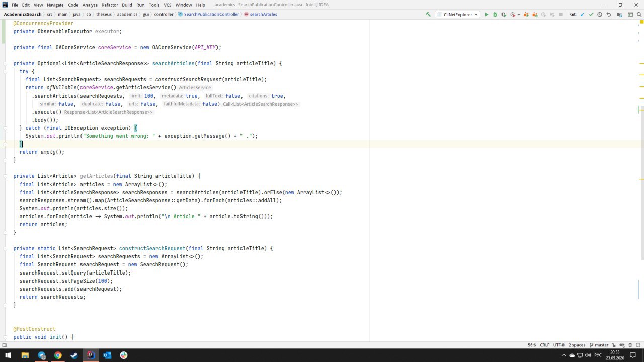Open Windows notification center icon
The width and height of the screenshot is (644, 362).
tap(634, 355)
